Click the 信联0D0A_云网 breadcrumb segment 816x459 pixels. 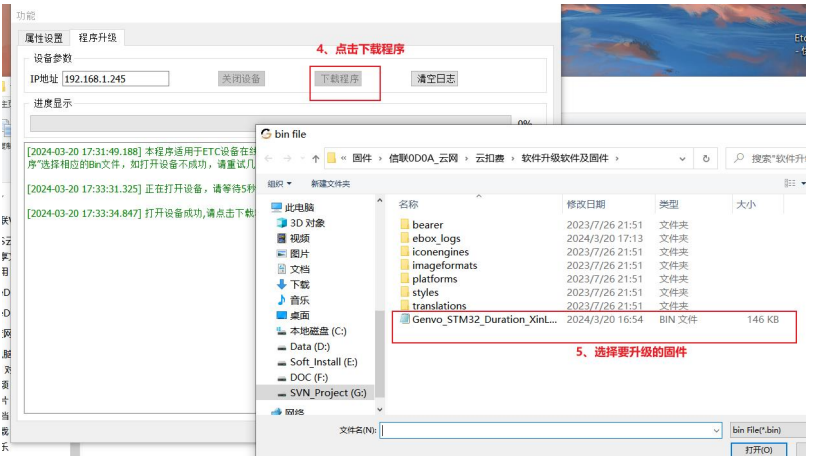pyautogui.click(x=423, y=158)
